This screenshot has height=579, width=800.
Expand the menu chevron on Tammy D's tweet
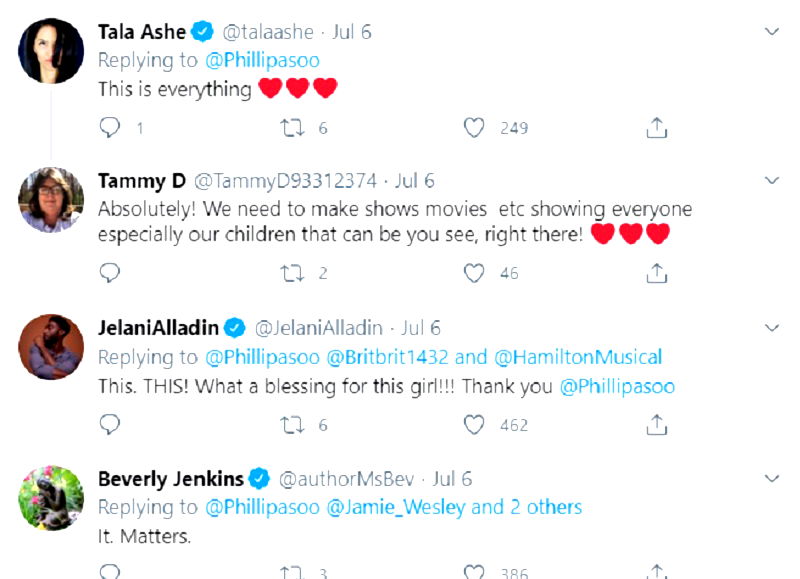click(771, 180)
